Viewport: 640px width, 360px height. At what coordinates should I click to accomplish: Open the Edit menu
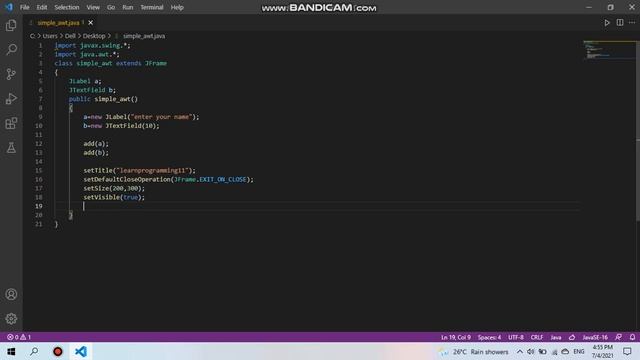42,7
